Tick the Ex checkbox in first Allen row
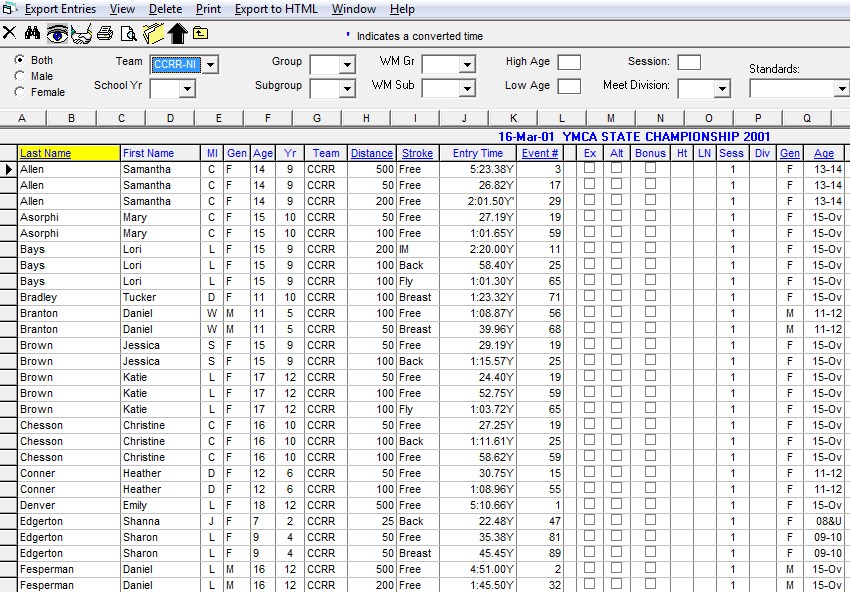 (x=590, y=169)
